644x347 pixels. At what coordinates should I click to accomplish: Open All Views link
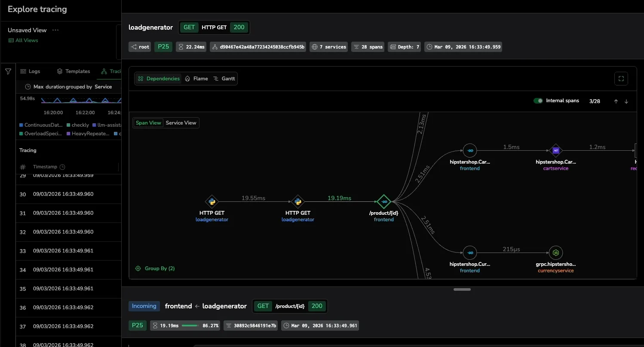[23, 40]
